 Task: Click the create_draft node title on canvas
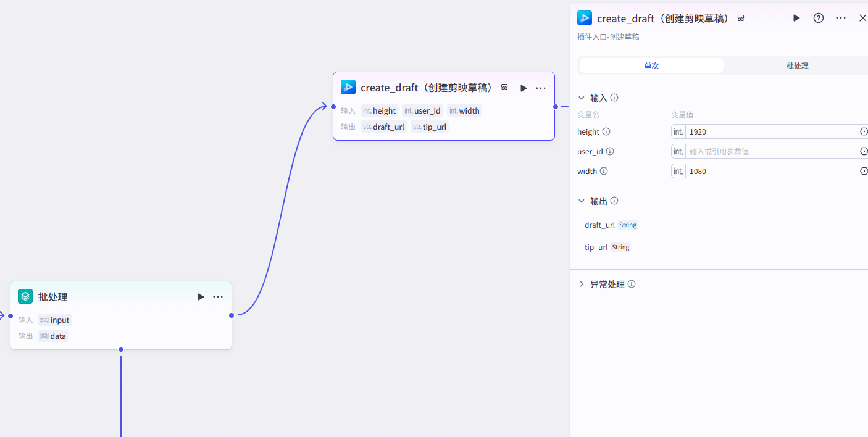(426, 88)
